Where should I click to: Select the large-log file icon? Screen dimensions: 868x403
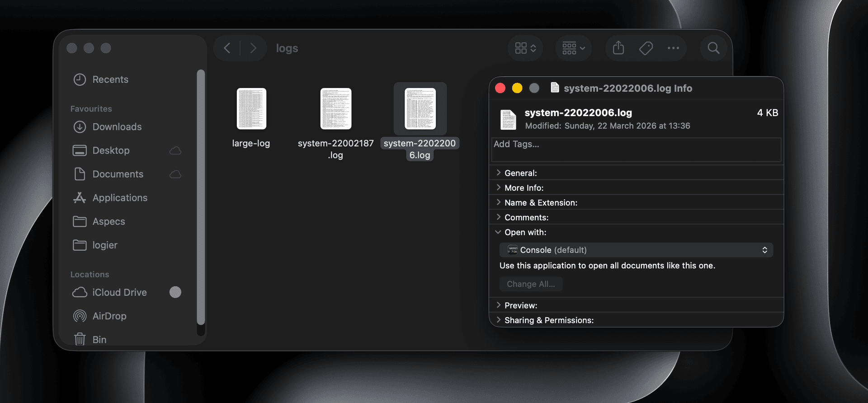coord(251,108)
